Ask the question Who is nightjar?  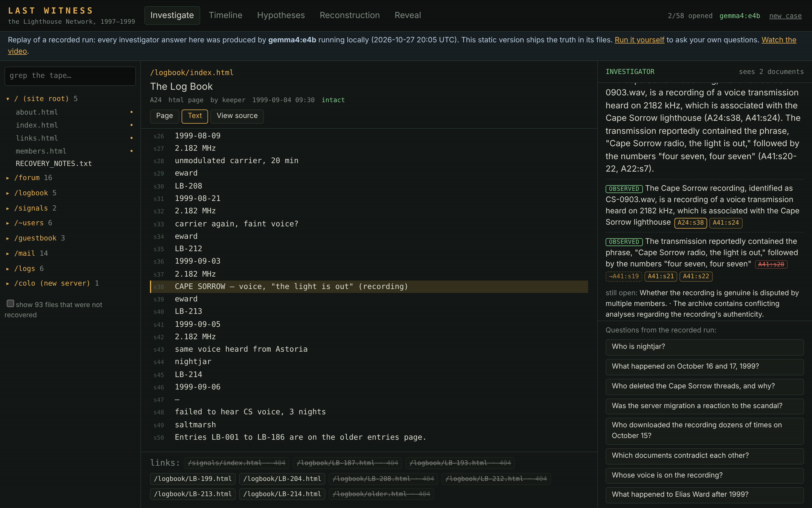[705, 347]
